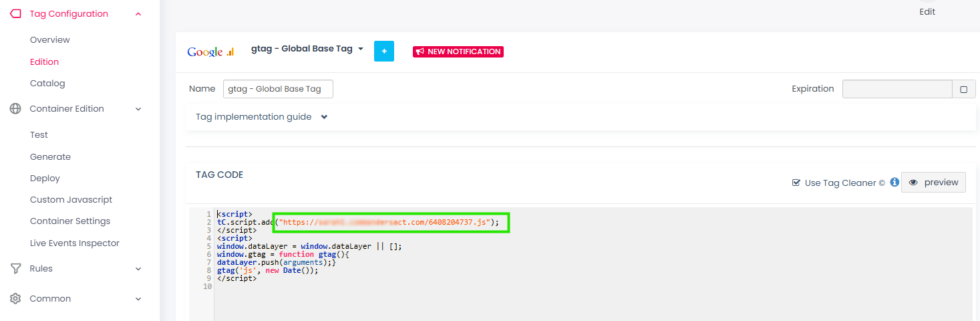The width and height of the screenshot is (980, 321).
Task: Click the Google Analytics logo
Action: click(210, 51)
